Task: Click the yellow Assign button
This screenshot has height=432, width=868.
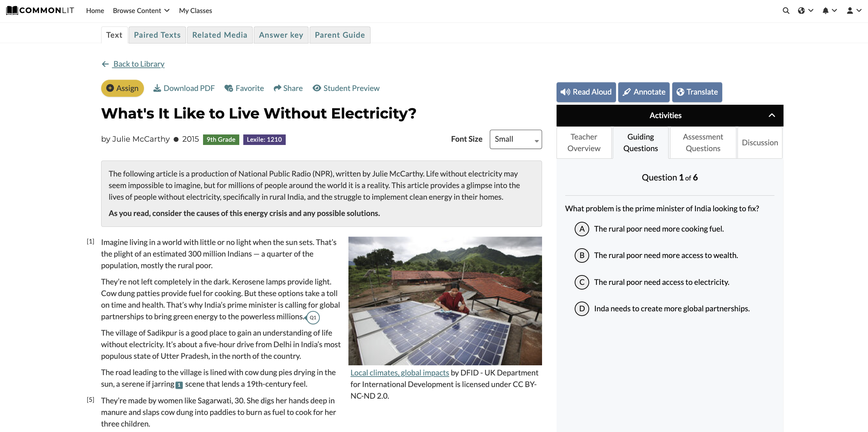Action: pyautogui.click(x=123, y=88)
